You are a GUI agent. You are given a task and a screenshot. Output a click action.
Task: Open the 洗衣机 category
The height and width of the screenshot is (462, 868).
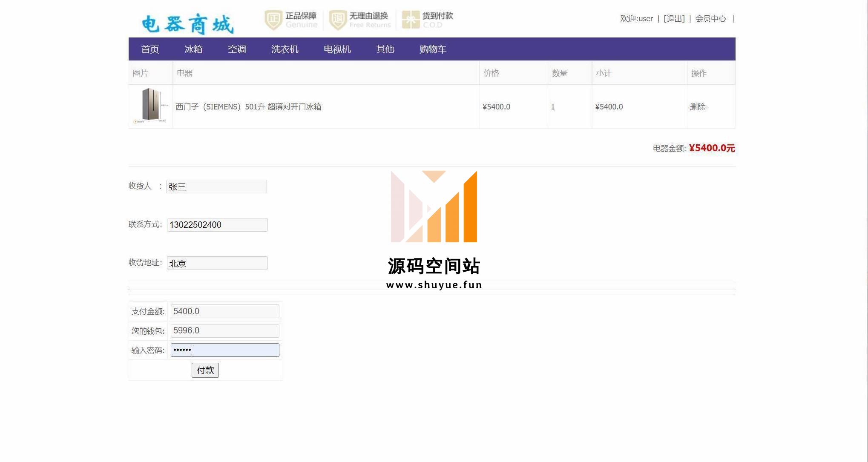285,49
